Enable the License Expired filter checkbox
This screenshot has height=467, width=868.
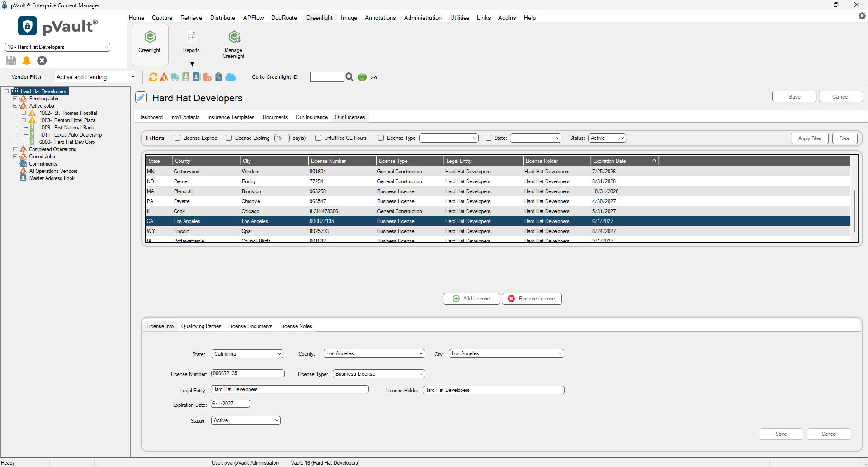177,138
